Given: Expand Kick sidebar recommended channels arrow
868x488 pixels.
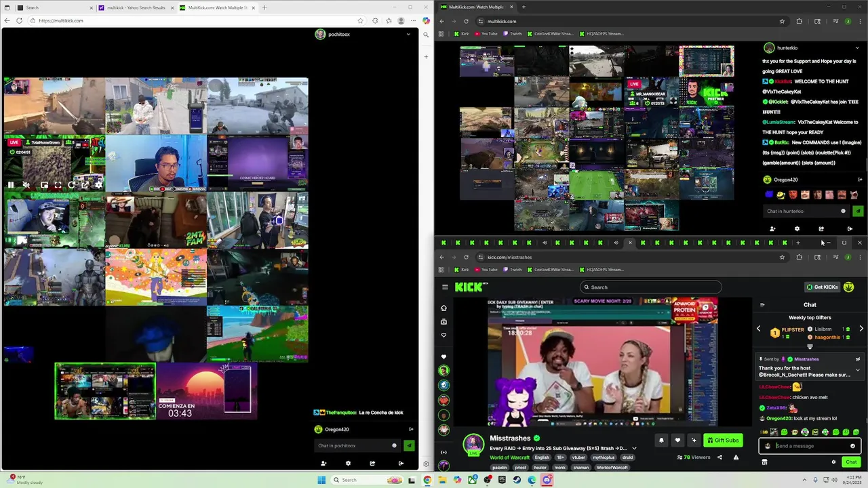Looking at the screenshot, I should click(444, 452).
